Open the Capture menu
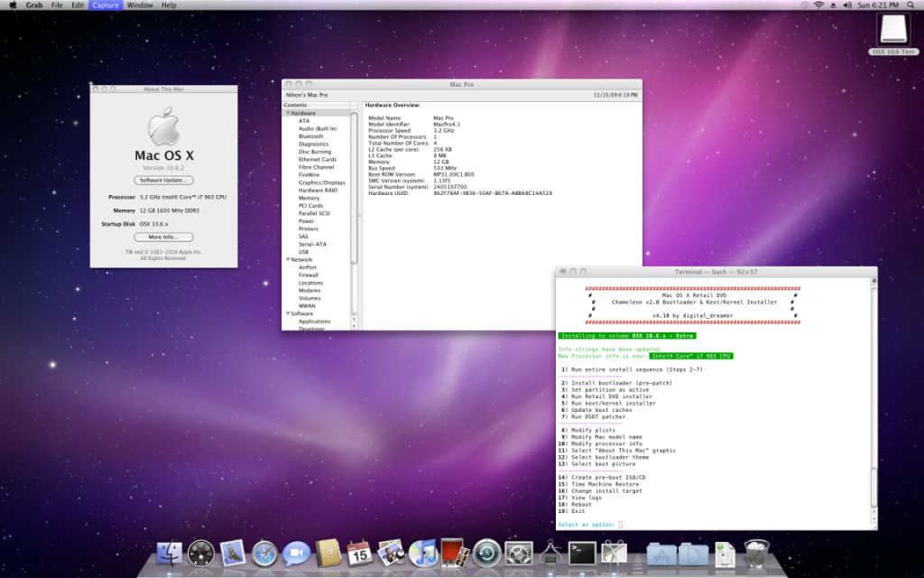 (106, 5)
